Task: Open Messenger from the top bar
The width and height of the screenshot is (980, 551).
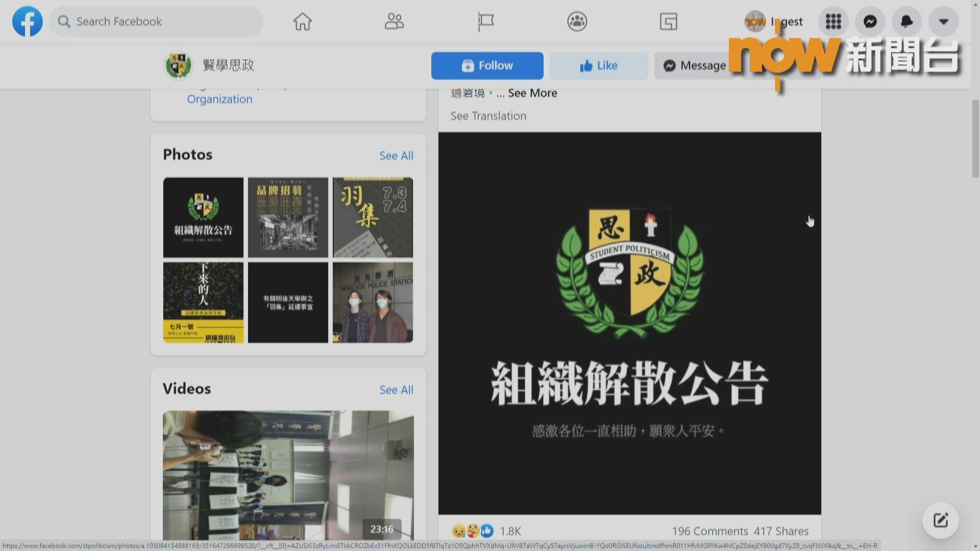Action: 870,21
